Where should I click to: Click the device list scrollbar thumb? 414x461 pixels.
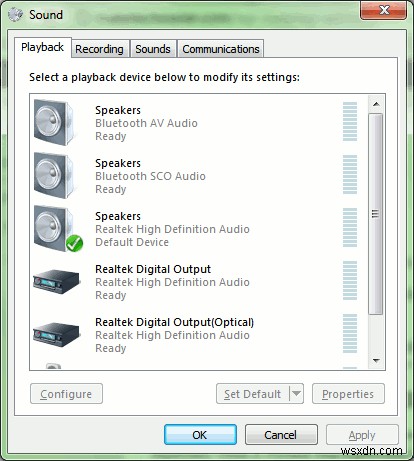(x=376, y=214)
